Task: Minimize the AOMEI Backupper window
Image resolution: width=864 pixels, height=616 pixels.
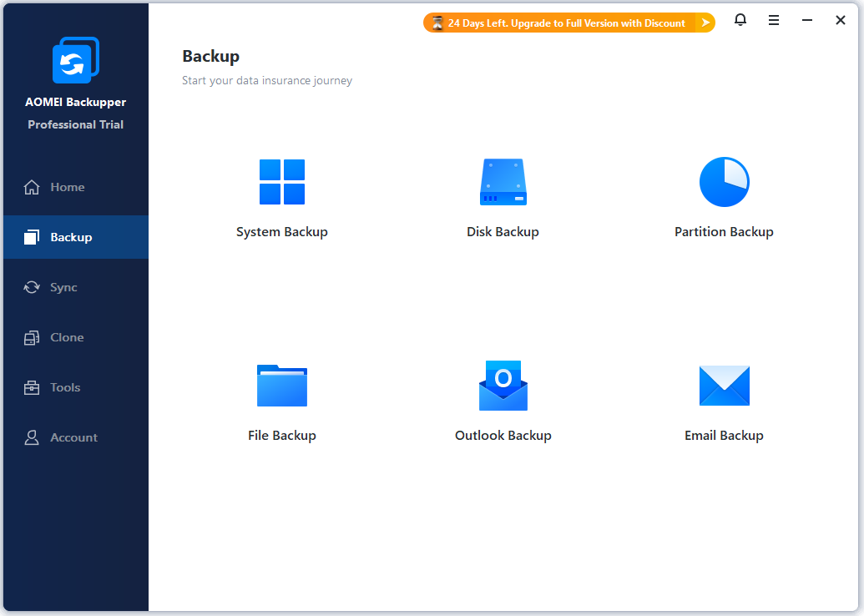Action: pos(807,20)
